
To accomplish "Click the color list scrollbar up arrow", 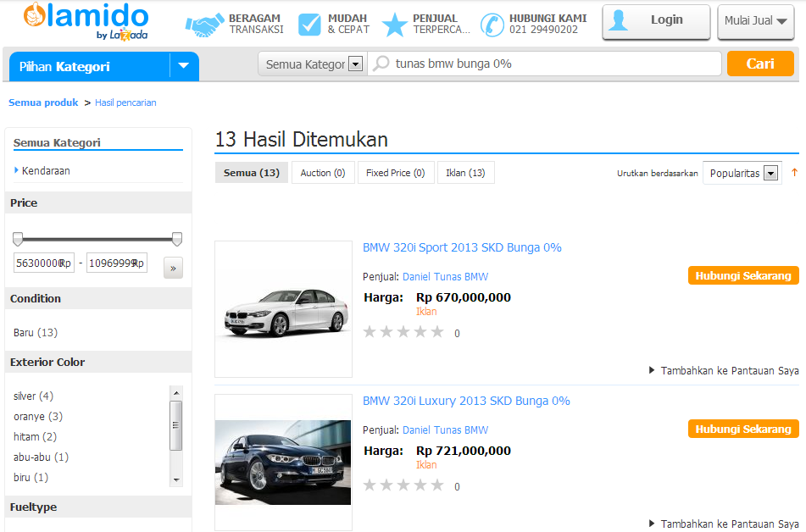I will tap(176, 393).
